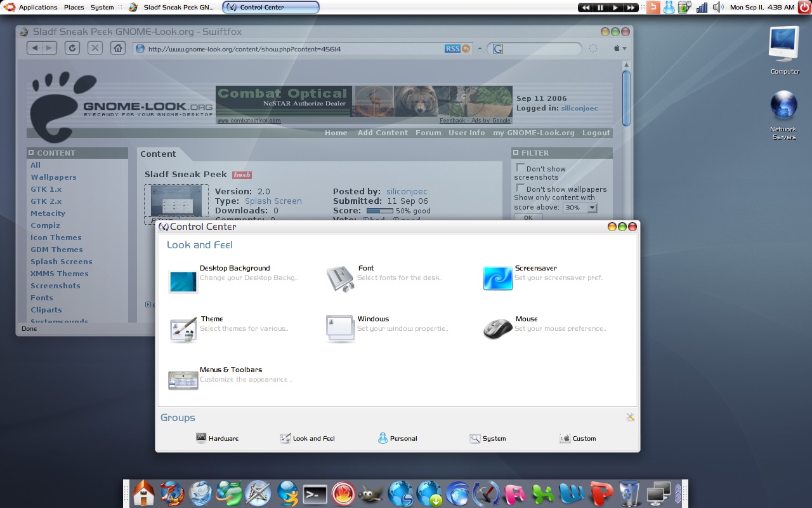Open the Icon Themes category link

56,237
